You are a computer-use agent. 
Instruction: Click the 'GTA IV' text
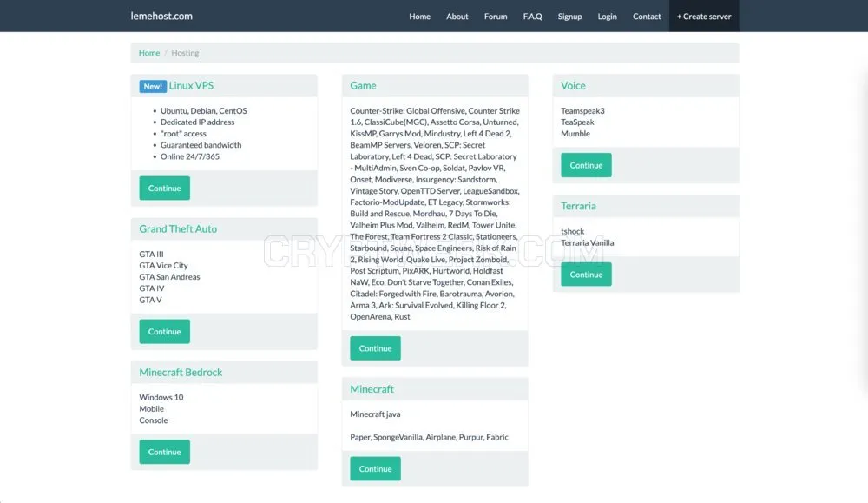152,288
